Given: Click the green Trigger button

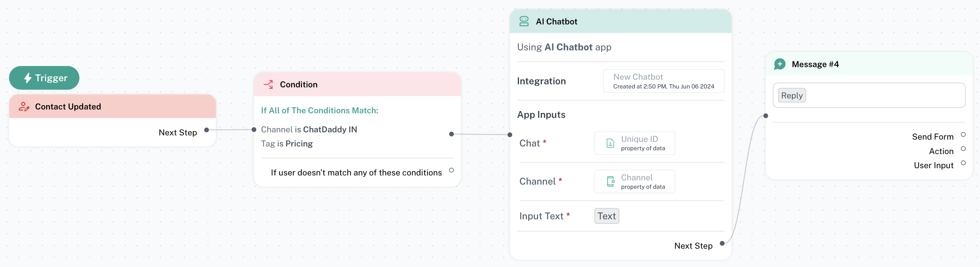Looking at the screenshot, I should (x=44, y=78).
